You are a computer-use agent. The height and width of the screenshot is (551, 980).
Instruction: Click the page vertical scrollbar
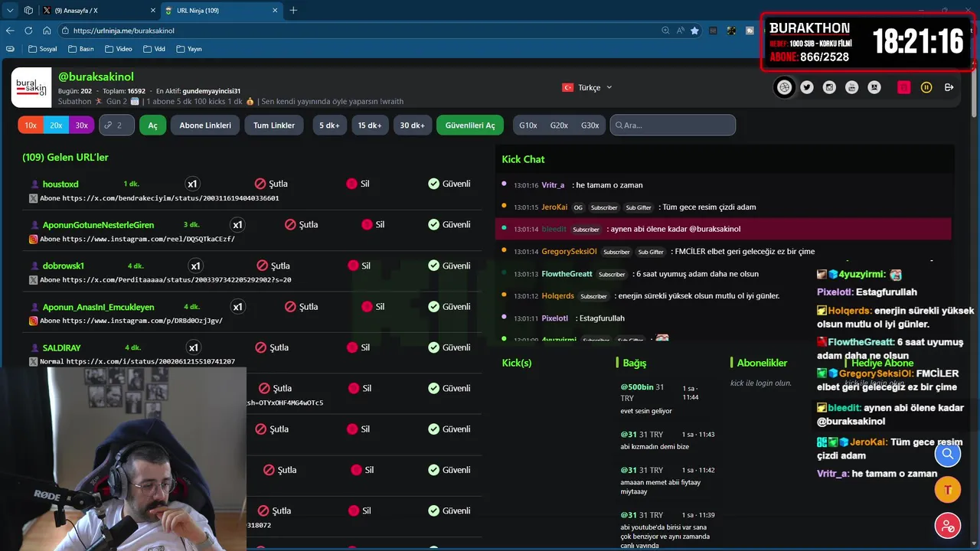tap(974, 92)
